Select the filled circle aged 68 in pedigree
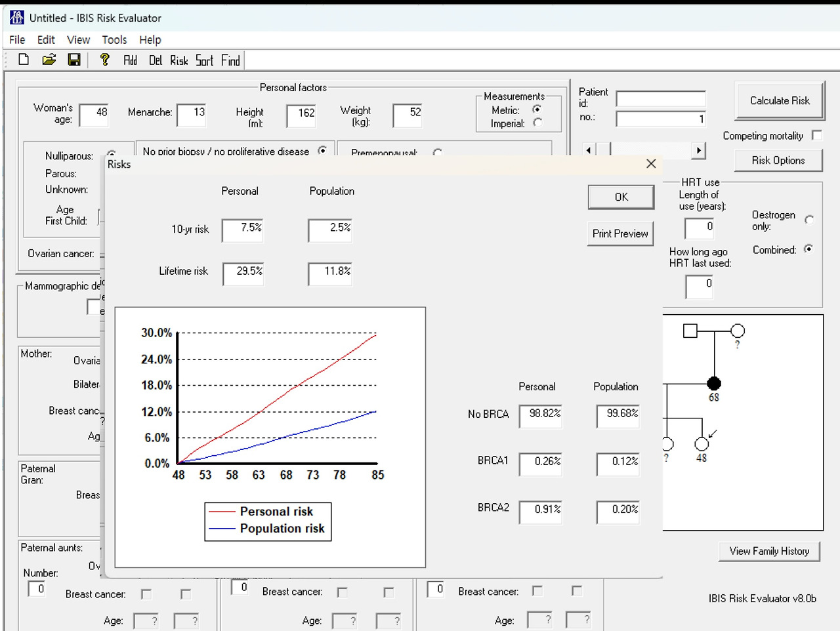 (714, 383)
